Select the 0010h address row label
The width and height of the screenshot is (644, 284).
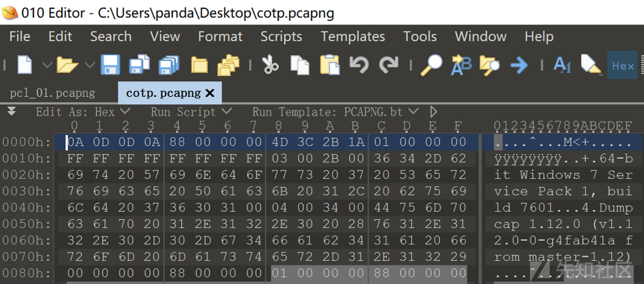coord(26,159)
